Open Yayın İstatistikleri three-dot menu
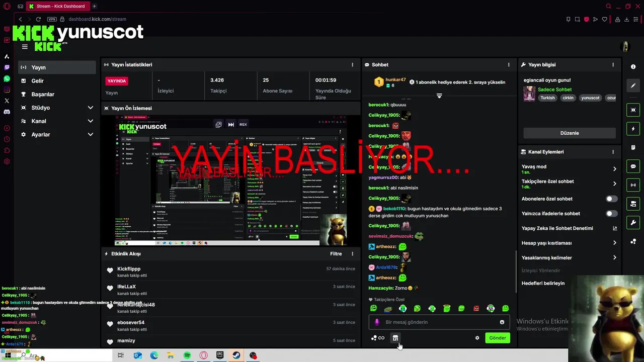Image resolution: width=644 pixels, height=362 pixels. (352, 65)
